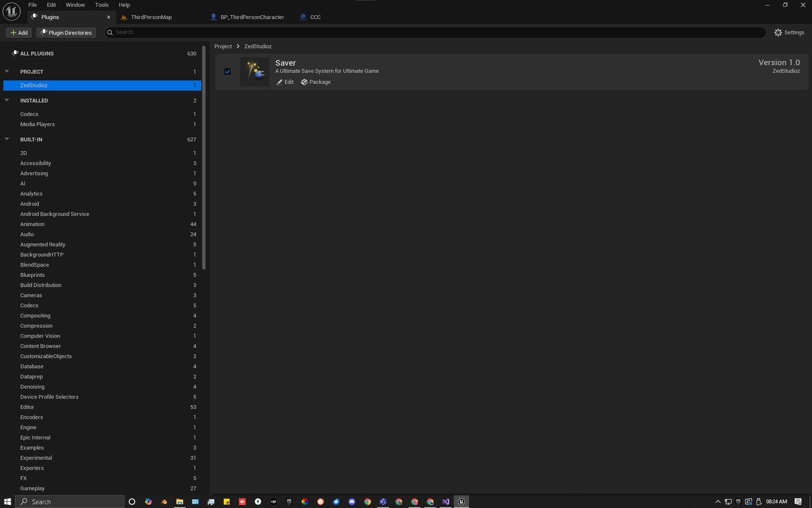Click the Unreal Editor taskbar icon

pos(461,502)
